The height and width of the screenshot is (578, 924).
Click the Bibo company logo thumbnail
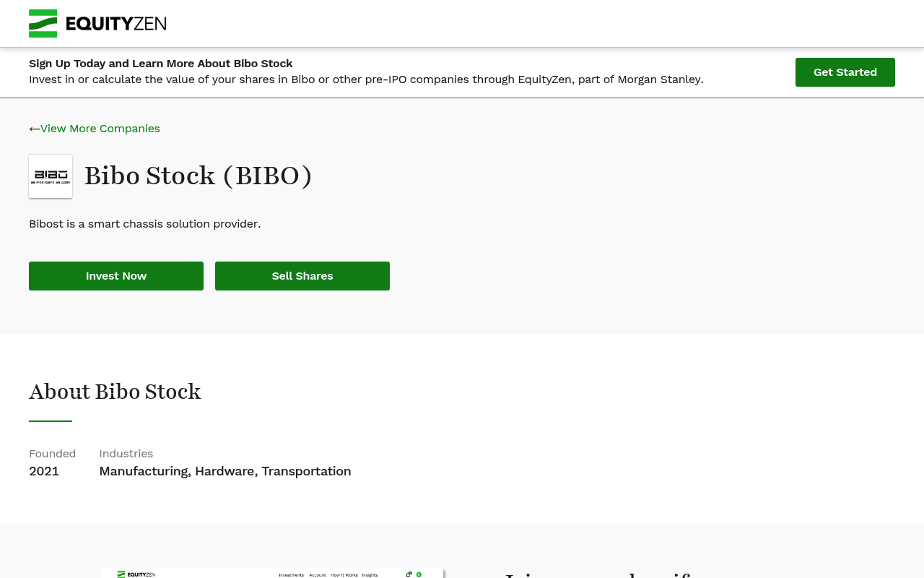point(51,176)
